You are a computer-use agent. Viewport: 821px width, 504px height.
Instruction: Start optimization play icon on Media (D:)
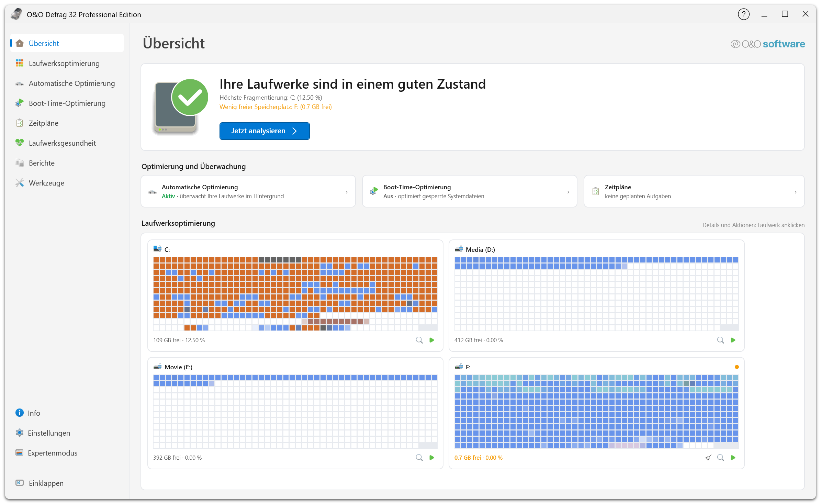tap(733, 340)
